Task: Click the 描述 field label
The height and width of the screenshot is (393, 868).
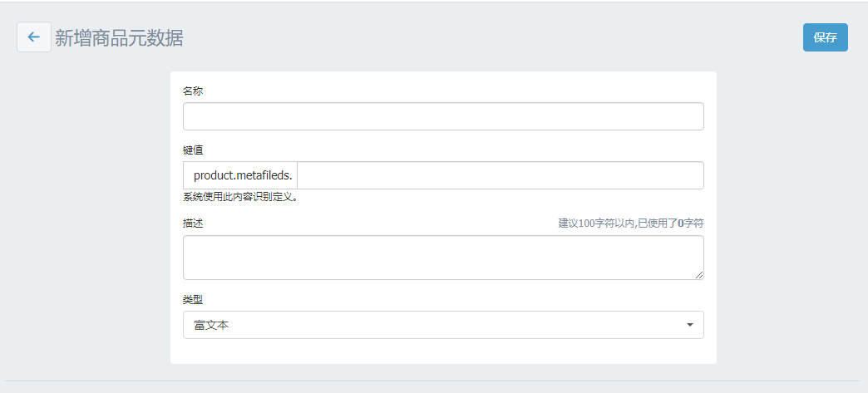Action: tap(193, 223)
